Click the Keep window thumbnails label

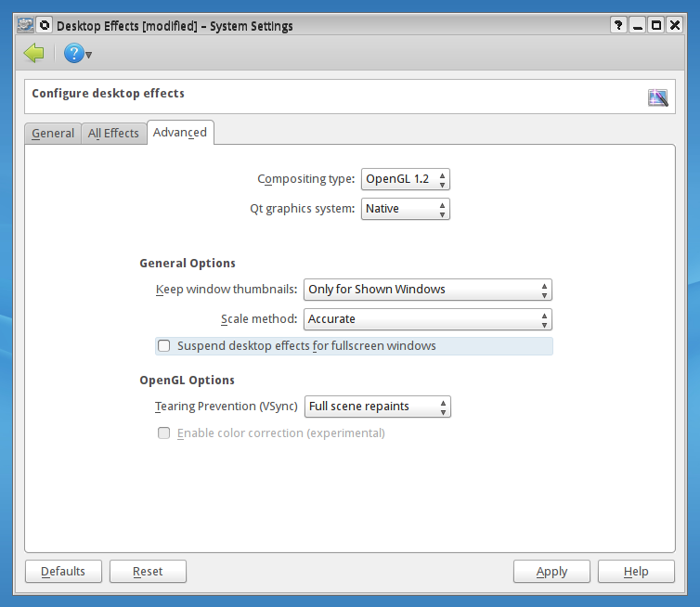[227, 290]
